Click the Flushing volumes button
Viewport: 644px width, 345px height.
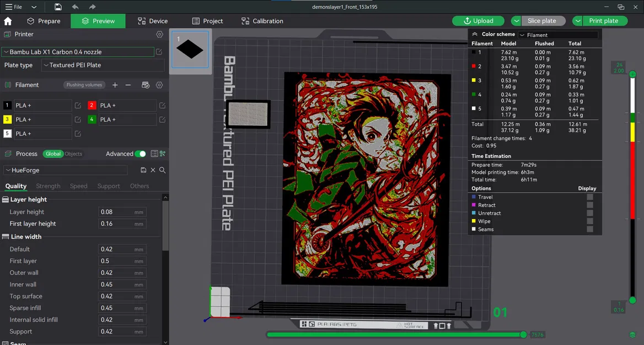click(x=84, y=85)
